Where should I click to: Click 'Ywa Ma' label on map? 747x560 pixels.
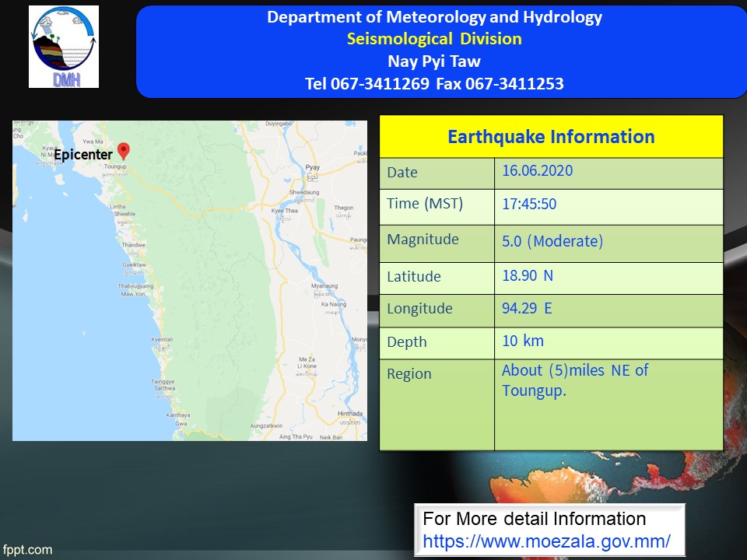[93, 142]
